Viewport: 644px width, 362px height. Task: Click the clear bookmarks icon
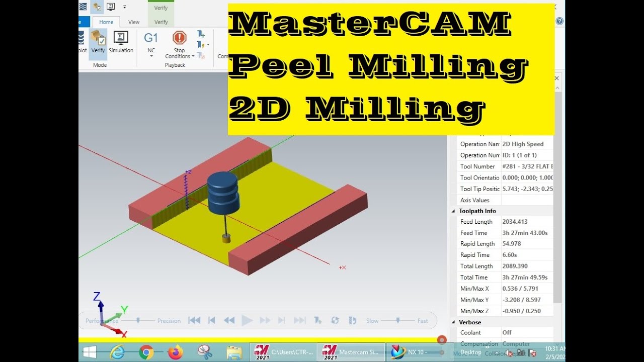coord(201,55)
